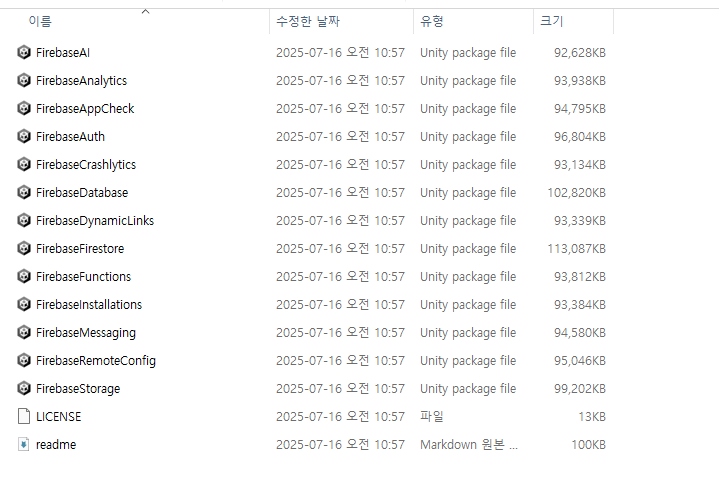Click the 93,134KB size value

pyautogui.click(x=580, y=165)
